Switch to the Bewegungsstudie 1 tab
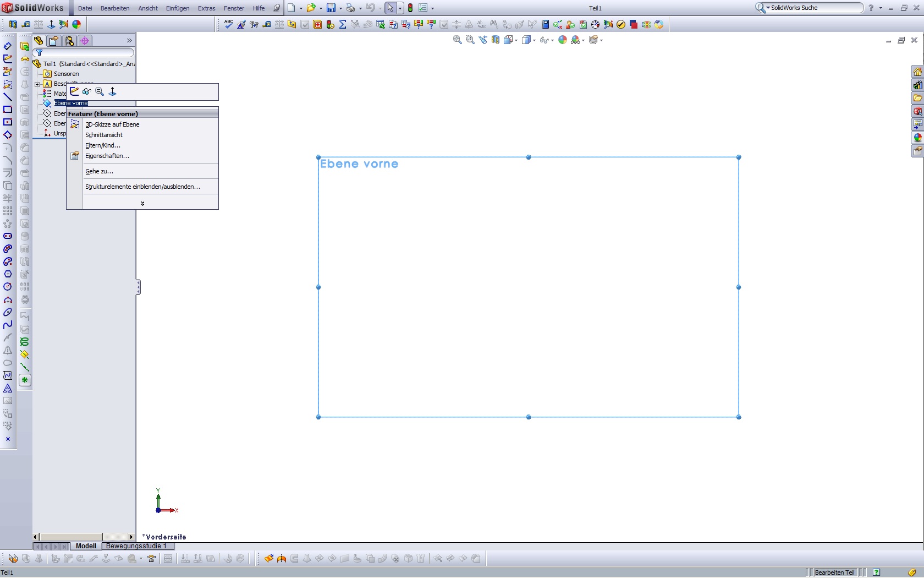The image size is (924, 578). coord(136,546)
